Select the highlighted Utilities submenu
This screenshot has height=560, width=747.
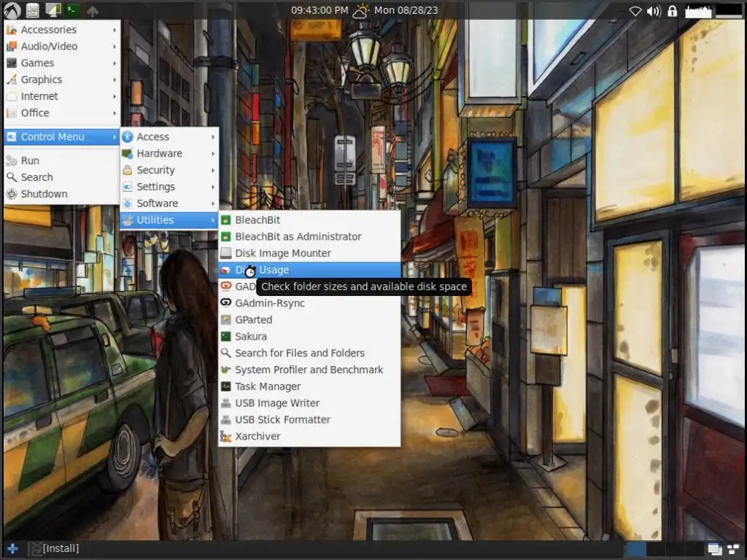pos(169,220)
